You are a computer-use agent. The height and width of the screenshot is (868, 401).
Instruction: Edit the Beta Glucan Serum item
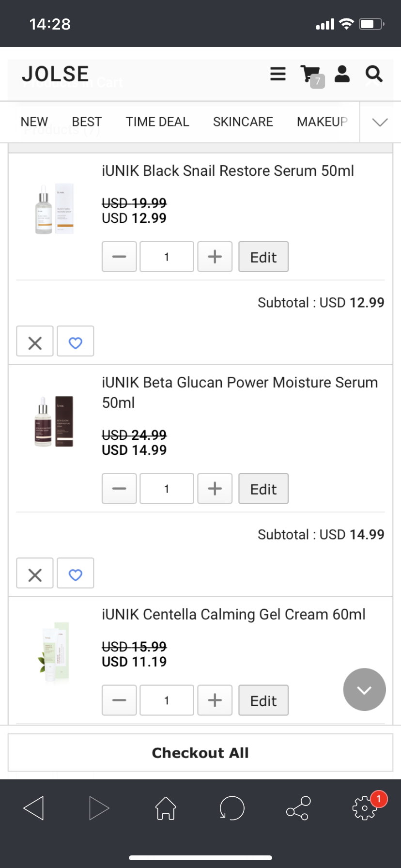(263, 489)
